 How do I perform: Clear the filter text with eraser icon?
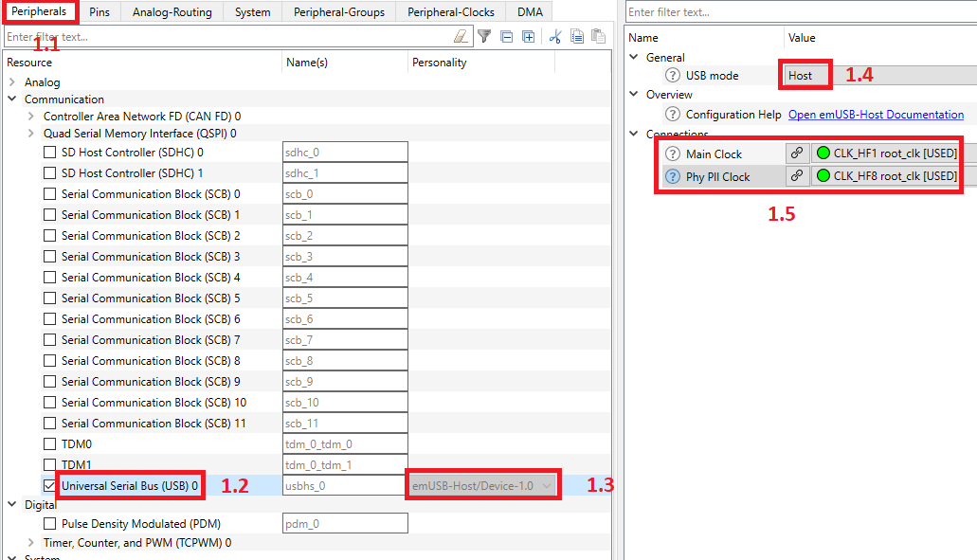point(461,37)
